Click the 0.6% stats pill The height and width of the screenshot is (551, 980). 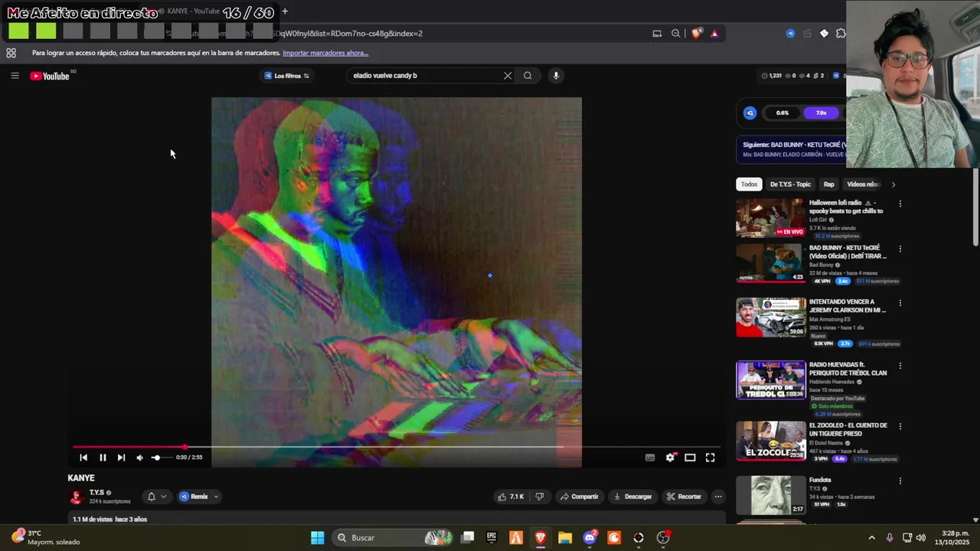pos(782,112)
